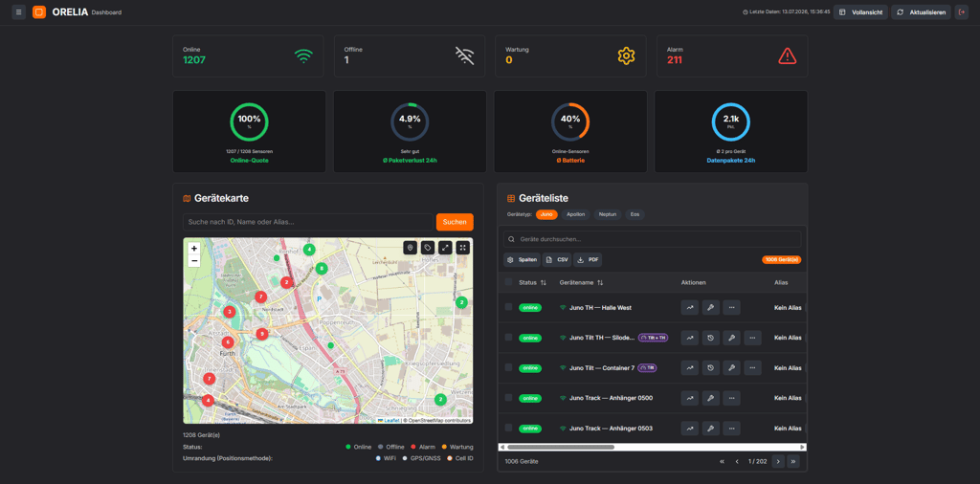The width and height of the screenshot is (980, 484).
Task: Click the purple Tilt + TH badge
Action: [653, 338]
